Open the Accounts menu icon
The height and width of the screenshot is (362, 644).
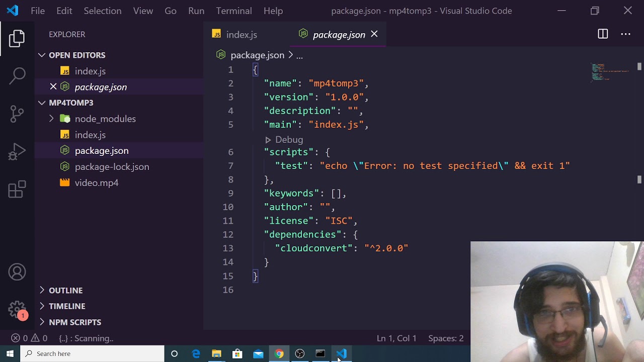[x=17, y=272]
